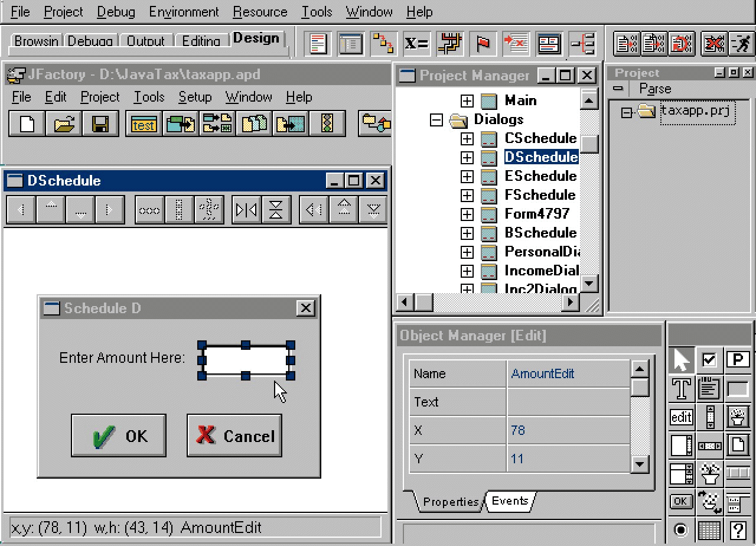Screen dimensions: 756x546
Task: Click the AmountEdit name value field
Action: (567, 373)
